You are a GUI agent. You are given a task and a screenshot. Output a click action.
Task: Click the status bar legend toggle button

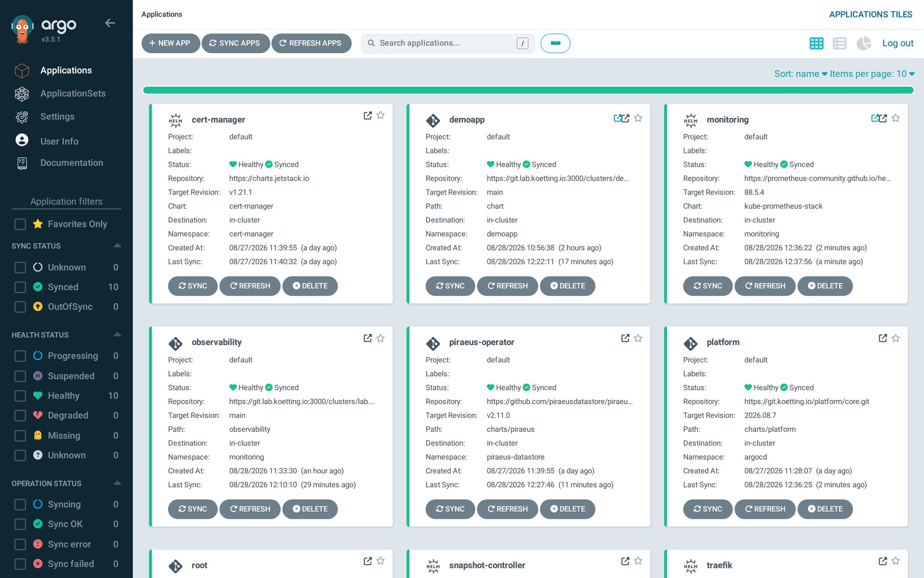[x=555, y=43]
